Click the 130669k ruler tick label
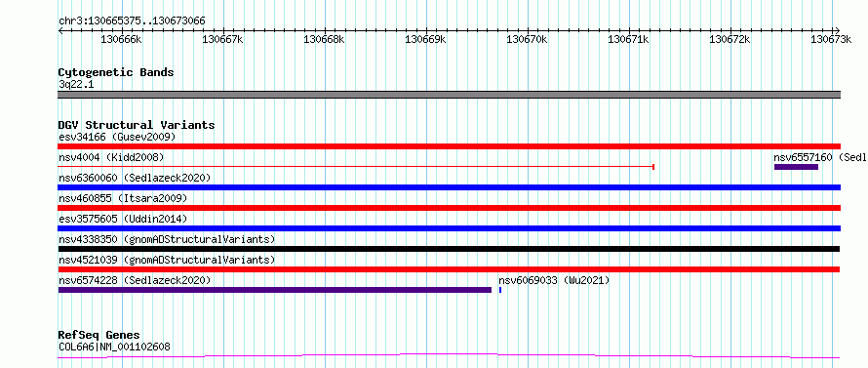 (425, 39)
